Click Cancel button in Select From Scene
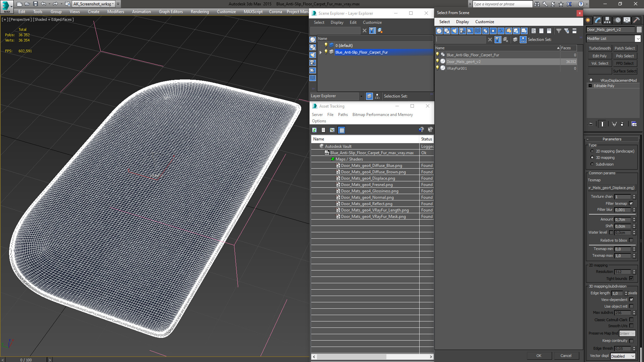 [x=566, y=356]
